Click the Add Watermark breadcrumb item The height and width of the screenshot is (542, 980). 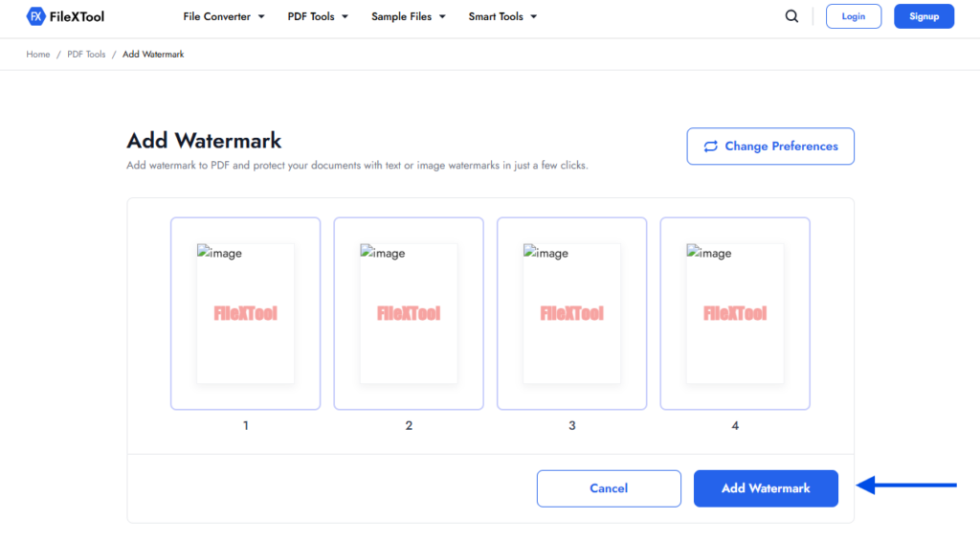tap(153, 55)
